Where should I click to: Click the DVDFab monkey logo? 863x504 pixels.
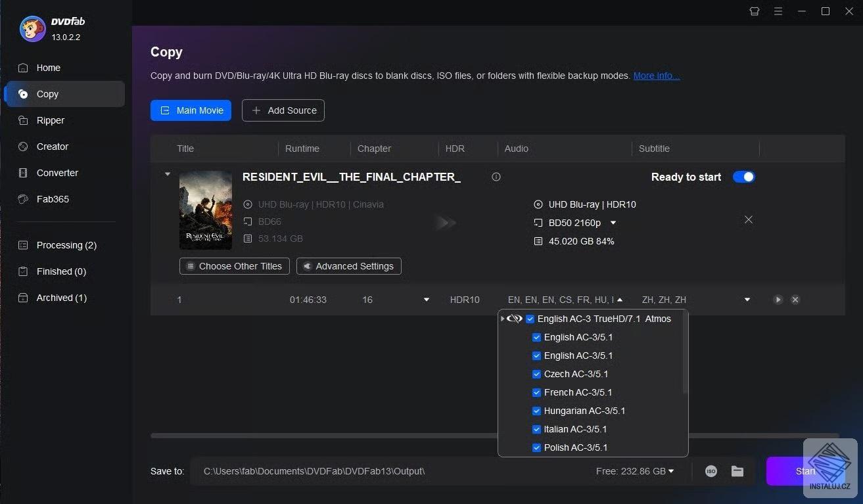[32, 29]
